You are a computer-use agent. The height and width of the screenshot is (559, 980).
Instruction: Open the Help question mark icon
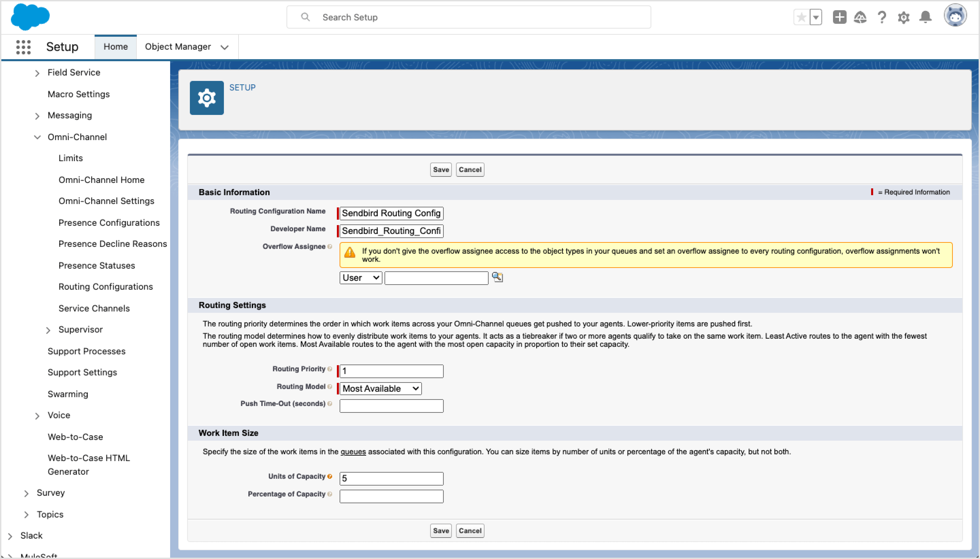pos(882,17)
